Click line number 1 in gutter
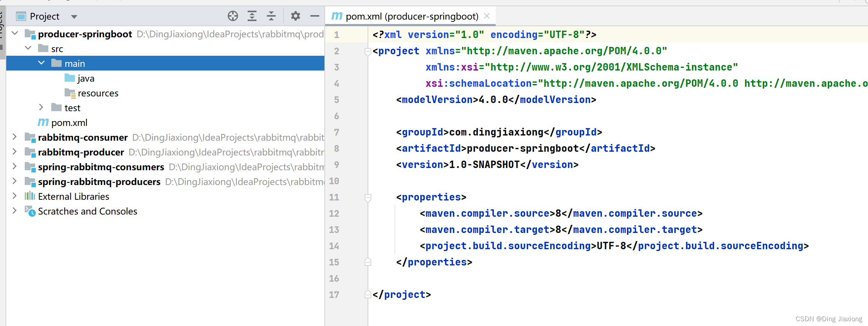The image size is (868, 326). tap(336, 35)
